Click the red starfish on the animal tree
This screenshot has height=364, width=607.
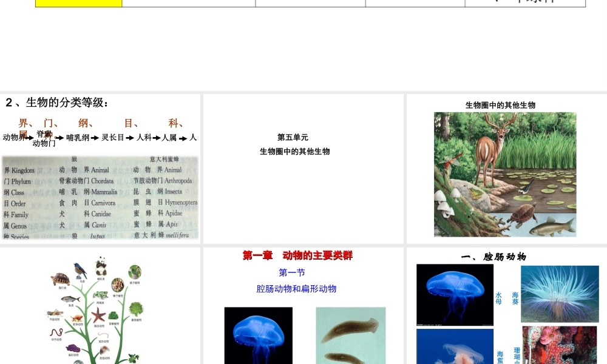tap(98, 315)
